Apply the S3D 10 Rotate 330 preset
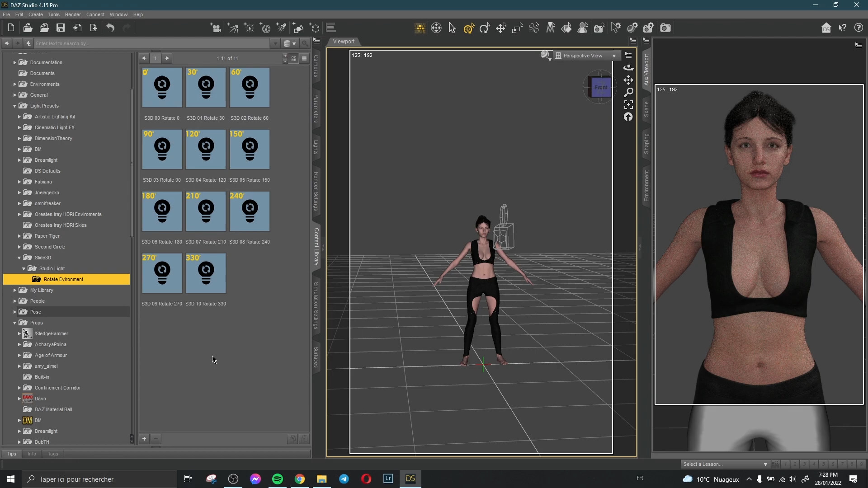Viewport: 868px width, 488px height. click(206, 273)
